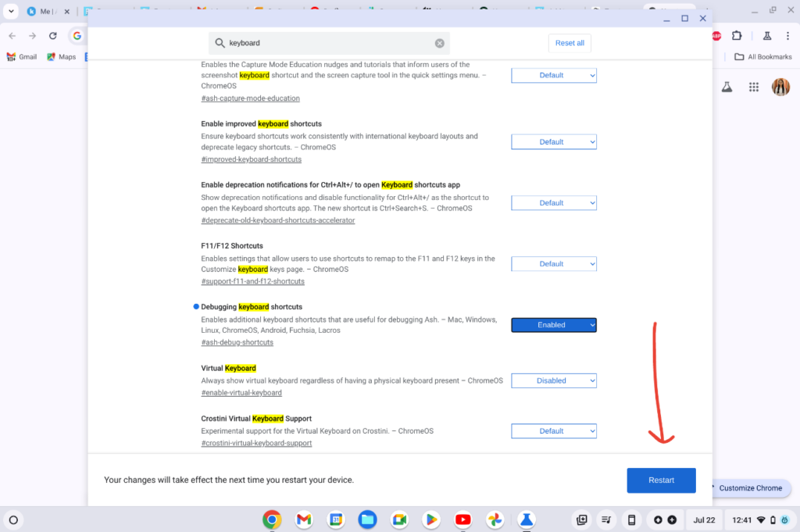
Task: Open the All Bookmarks folder
Action: coord(763,56)
